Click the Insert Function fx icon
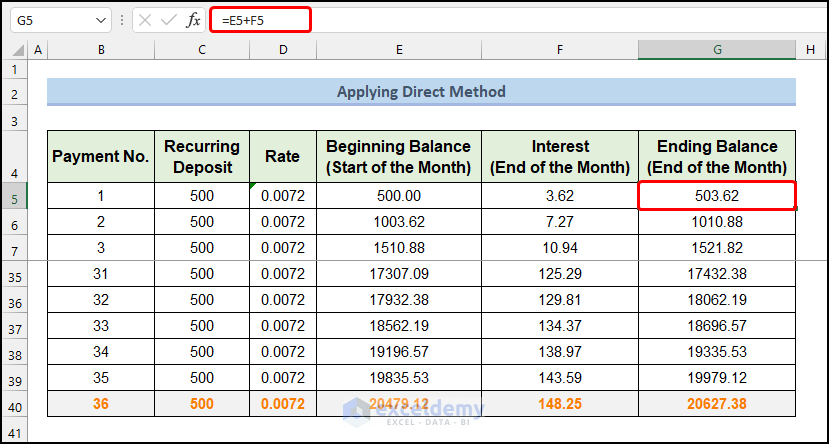Image resolution: width=829 pixels, height=444 pixels. pyautogui.click(x=193, y=20)
